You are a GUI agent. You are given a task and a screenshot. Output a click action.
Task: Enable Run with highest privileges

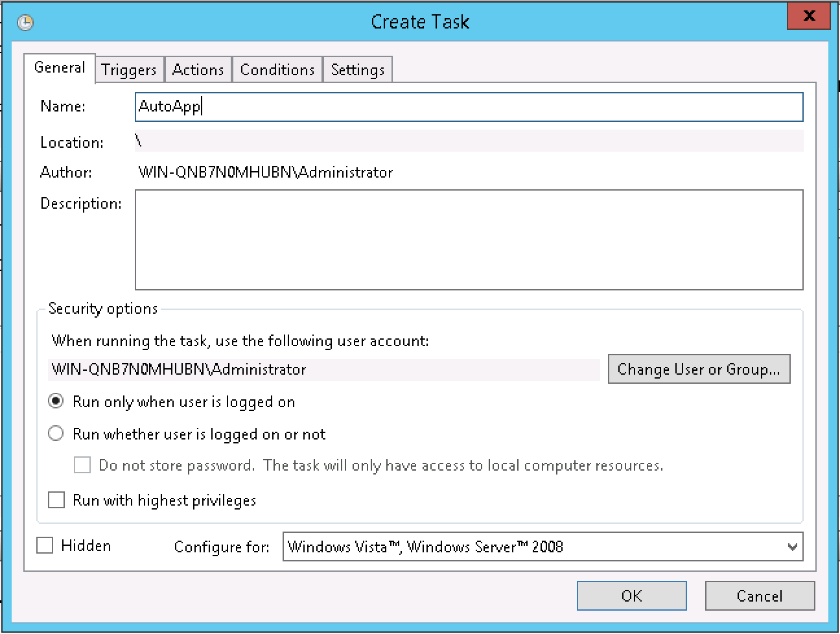coord(57,500)
